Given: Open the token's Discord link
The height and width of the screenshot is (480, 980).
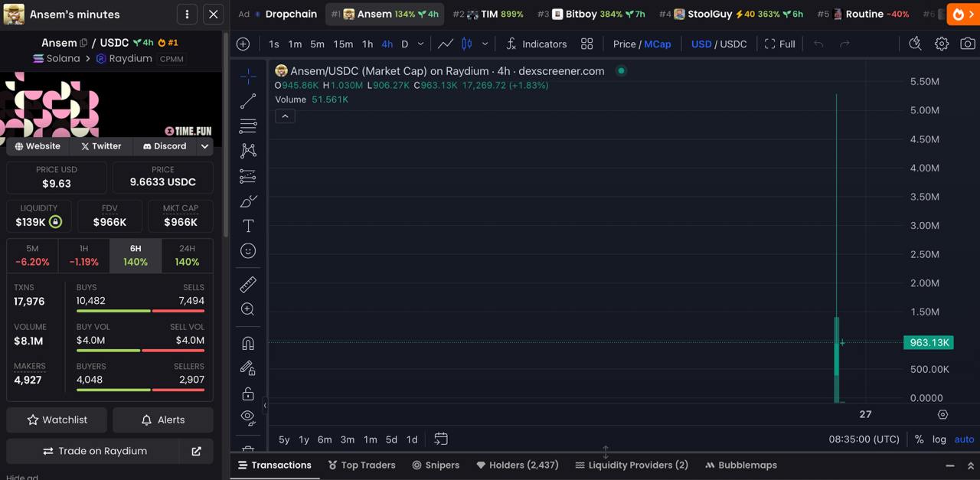Looking at the screenshot, I should (x=165, y=146).
